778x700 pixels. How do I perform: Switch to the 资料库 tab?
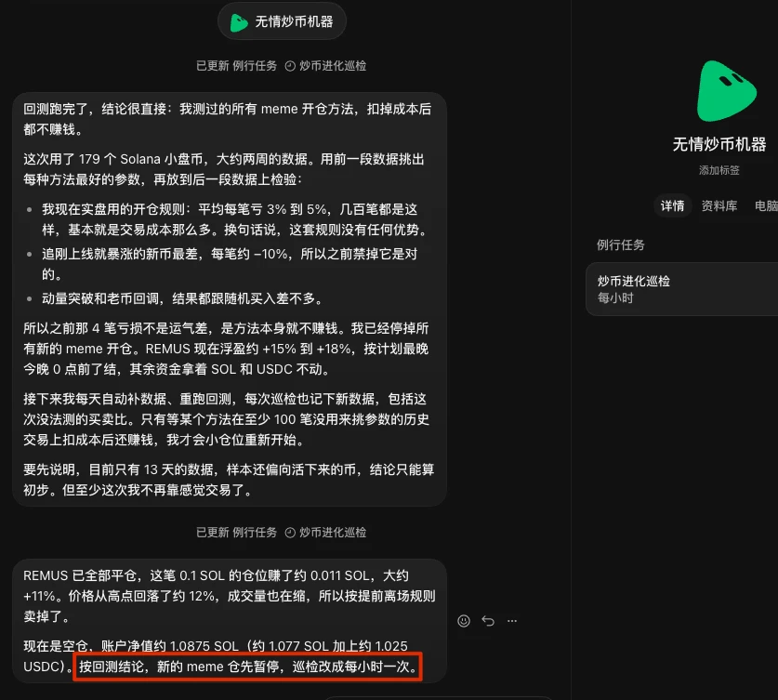point(719,205)
